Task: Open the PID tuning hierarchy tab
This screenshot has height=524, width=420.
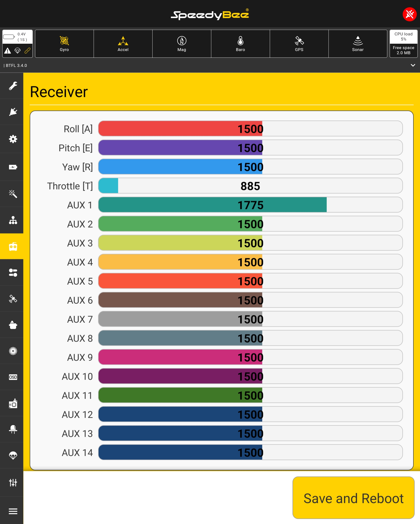Action: [x=13, y=220]
